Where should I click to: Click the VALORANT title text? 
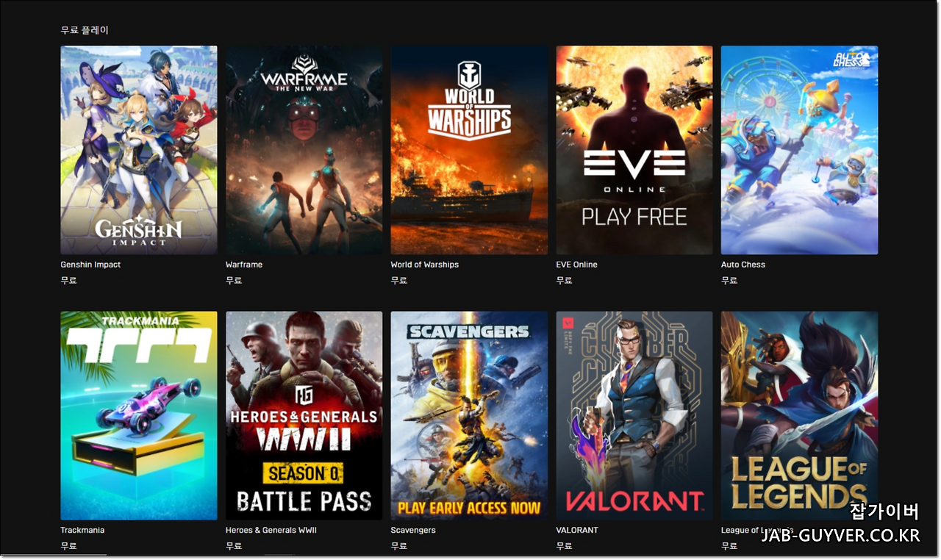tap(576, 530)
